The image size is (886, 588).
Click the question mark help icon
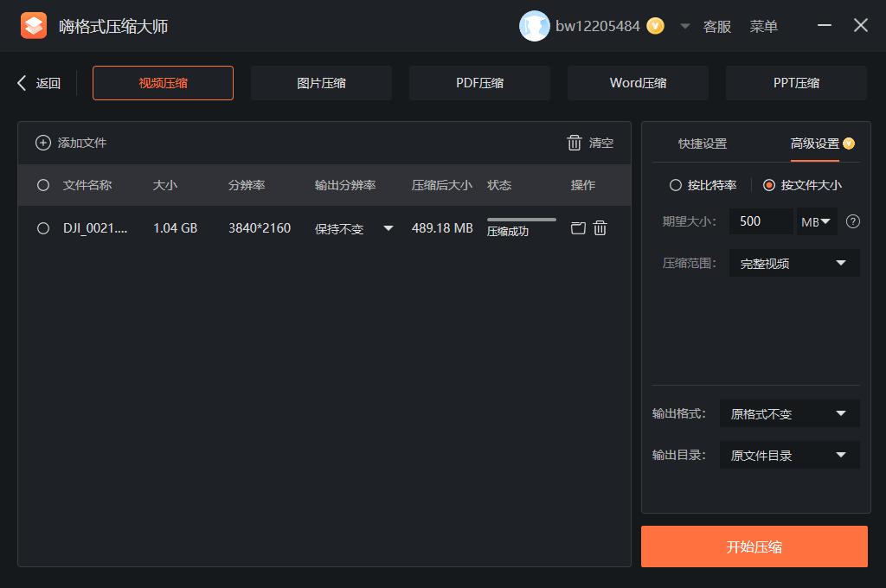[x=852, y=221]
